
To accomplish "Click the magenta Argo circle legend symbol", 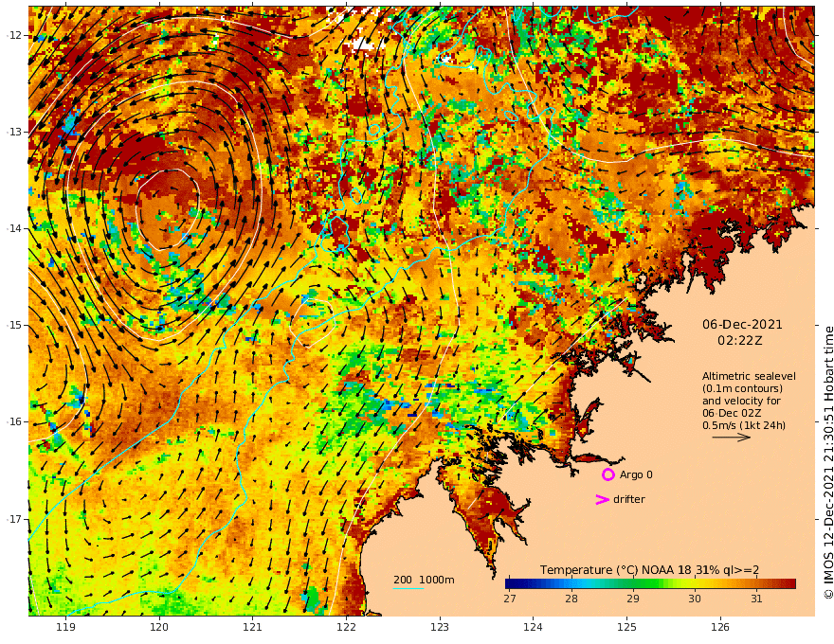I will (x=607, y=474).
